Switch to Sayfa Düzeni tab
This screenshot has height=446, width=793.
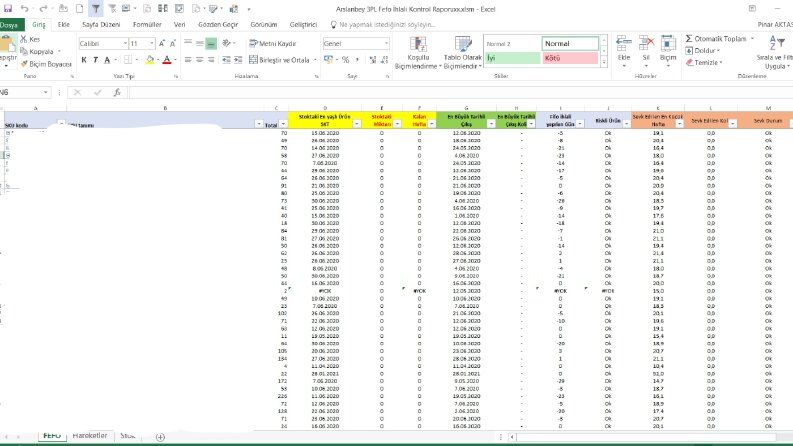(x=101, y=24)
